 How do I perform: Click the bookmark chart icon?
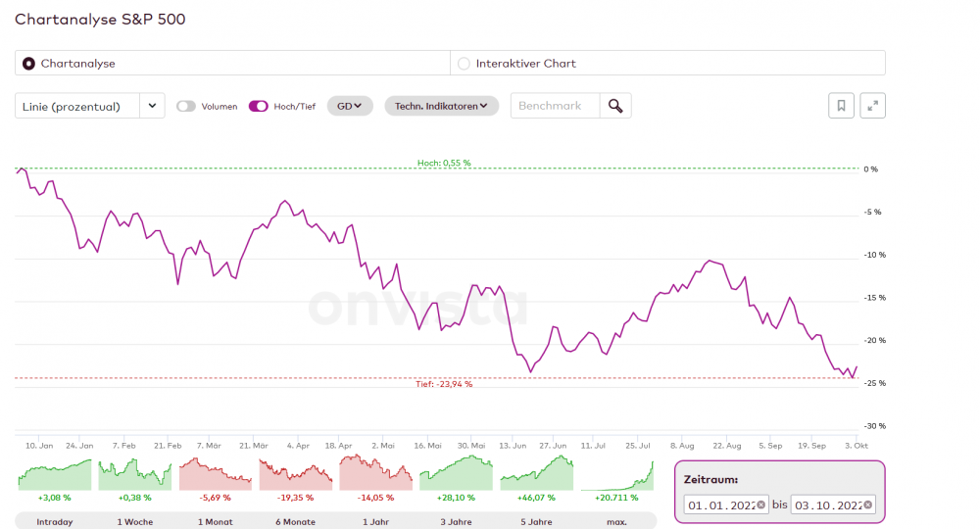coord(841,106)
